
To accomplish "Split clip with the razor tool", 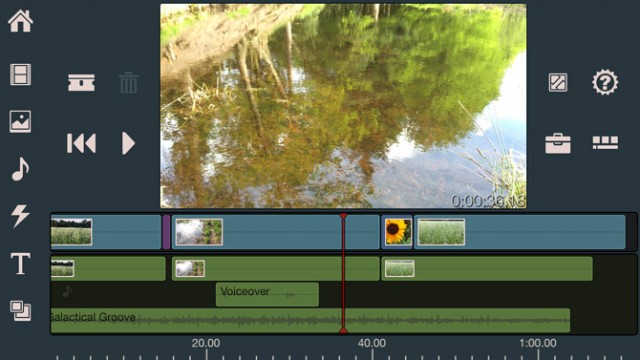I will tap(81, 82).
